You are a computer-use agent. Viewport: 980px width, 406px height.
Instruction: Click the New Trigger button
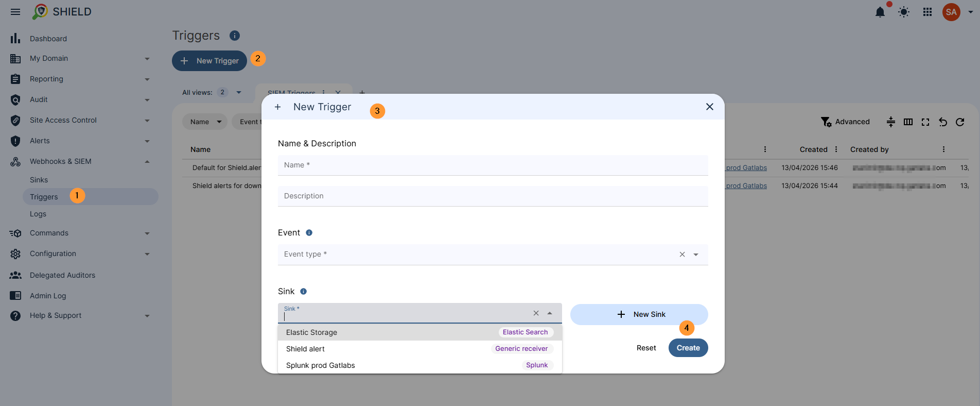coord(209,61)
